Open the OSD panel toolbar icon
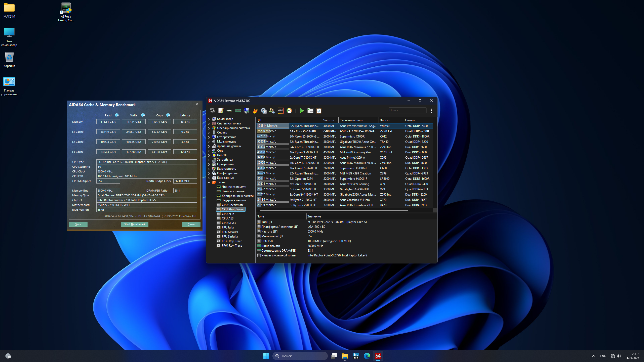The height and width of the screenshot is (362, 644). (280, 111)
